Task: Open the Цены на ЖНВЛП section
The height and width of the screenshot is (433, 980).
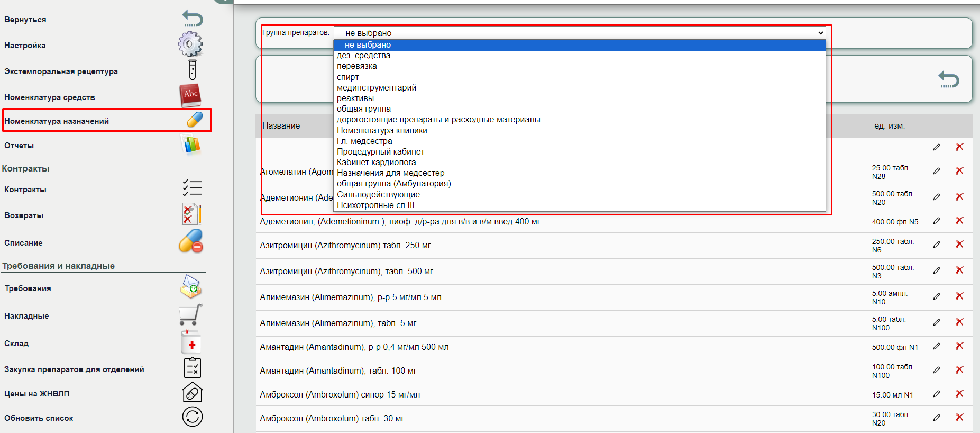Action: pyautogui.click(x=37, y=394)
